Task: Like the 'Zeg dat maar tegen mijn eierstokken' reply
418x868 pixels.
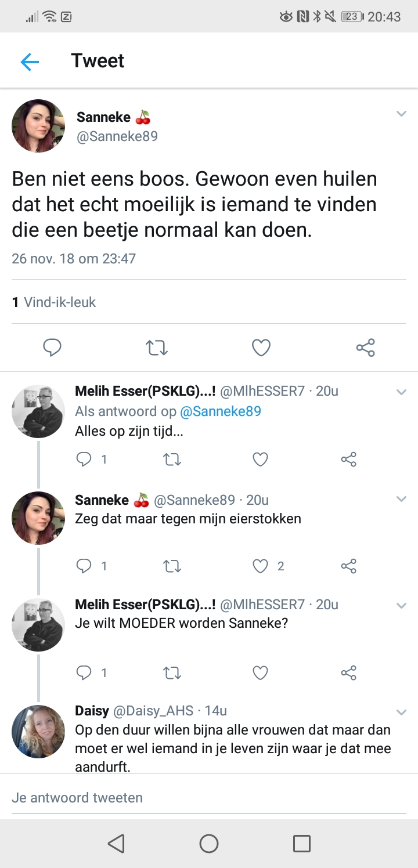Action: pyautogui.click(x=260, y=566)
